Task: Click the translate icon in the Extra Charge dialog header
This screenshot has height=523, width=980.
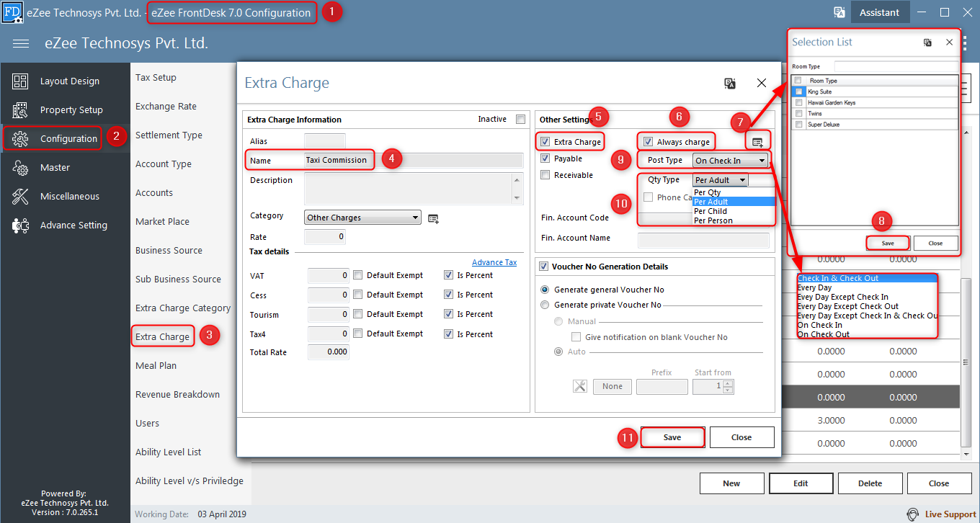Action: [x=730, y=84]
